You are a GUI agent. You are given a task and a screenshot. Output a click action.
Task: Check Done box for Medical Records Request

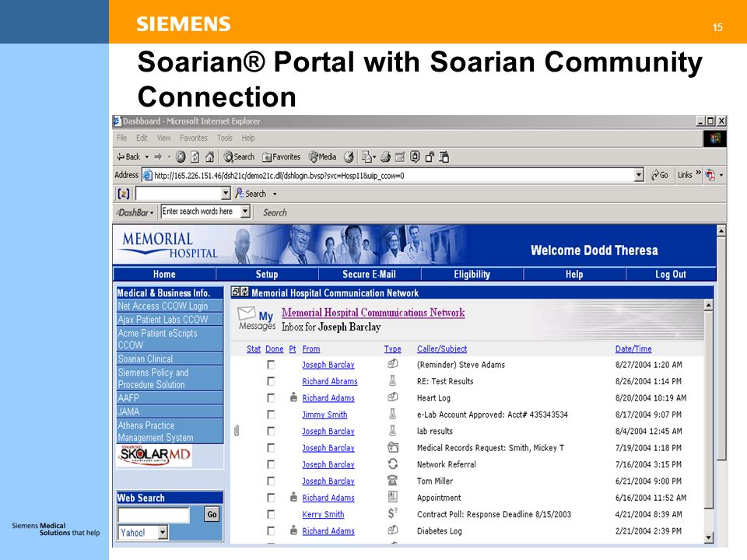click(x=271, y=448)
